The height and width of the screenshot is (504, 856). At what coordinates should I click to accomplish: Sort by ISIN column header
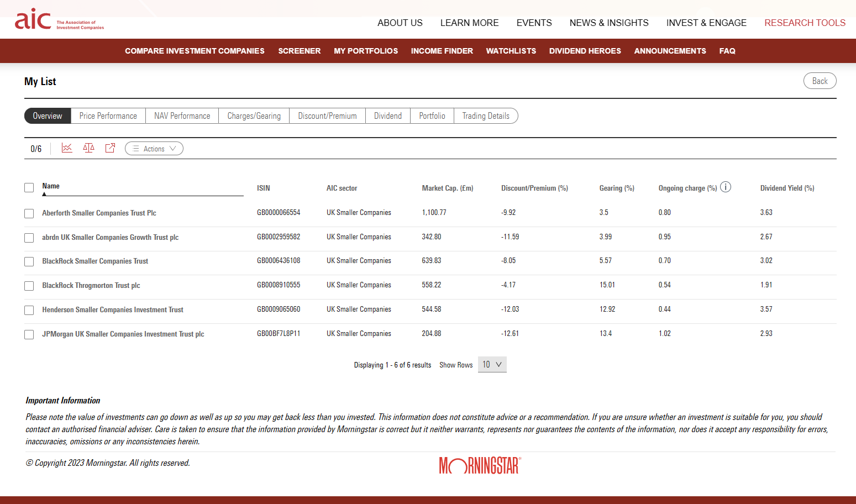click(x=264, y=188)
